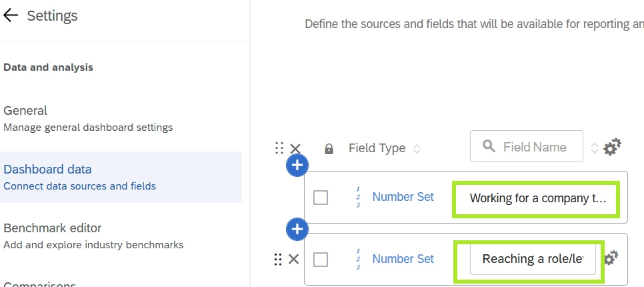
Task: Open the gear options for the Reaching a role field
Action: coord(612,259)
